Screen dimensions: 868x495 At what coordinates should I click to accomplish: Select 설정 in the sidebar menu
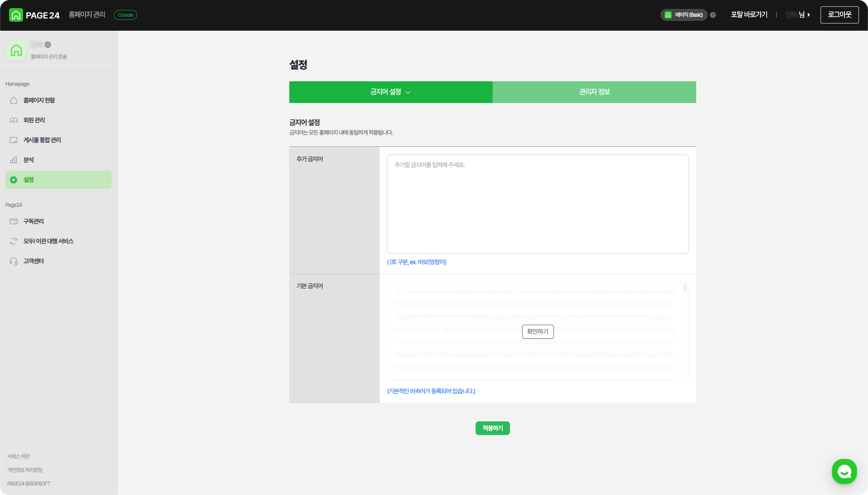[x=58, y=180]
